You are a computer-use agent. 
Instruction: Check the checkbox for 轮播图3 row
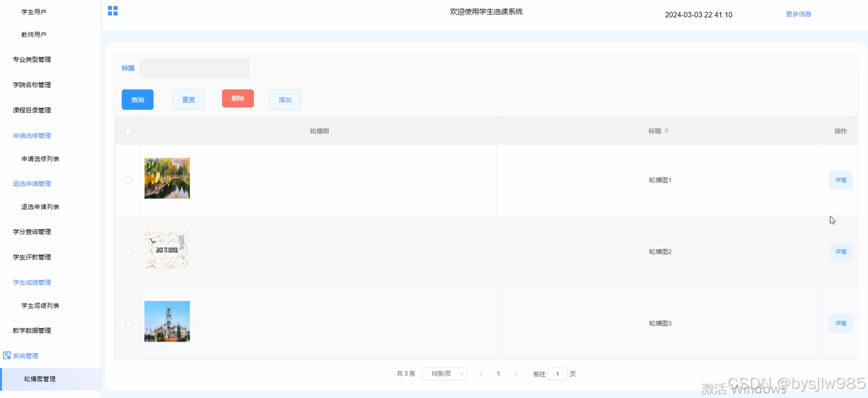click(128, 323)
